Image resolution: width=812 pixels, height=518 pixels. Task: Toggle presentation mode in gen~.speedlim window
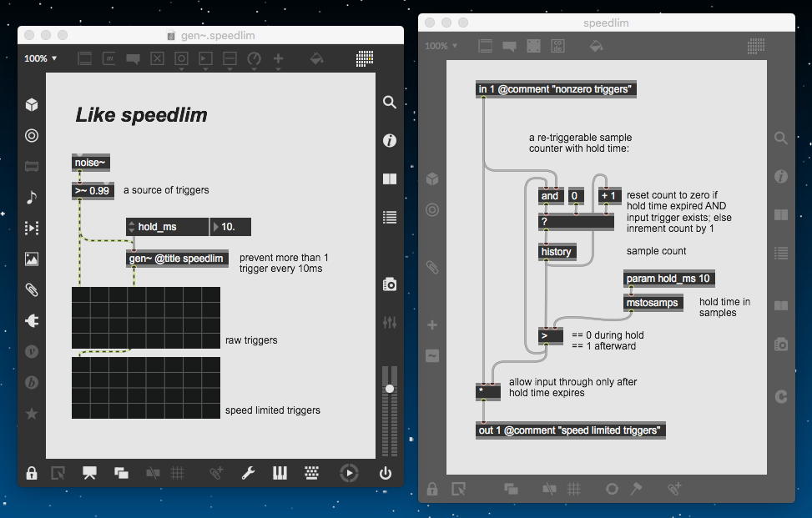coord(89,473)
